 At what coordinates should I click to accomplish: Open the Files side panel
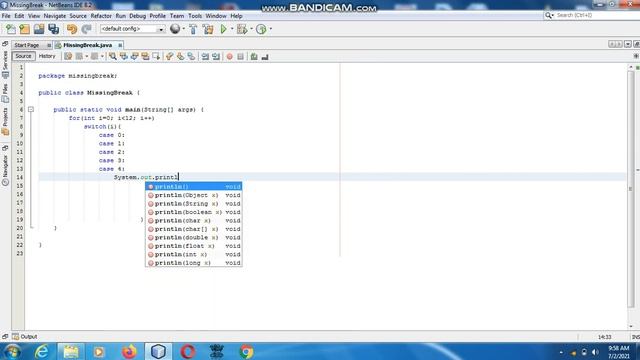(x=5, y=93)
